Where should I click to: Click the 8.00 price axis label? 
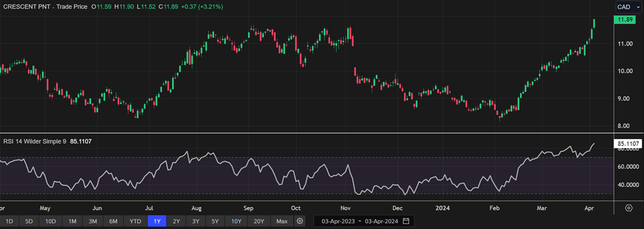623,126
